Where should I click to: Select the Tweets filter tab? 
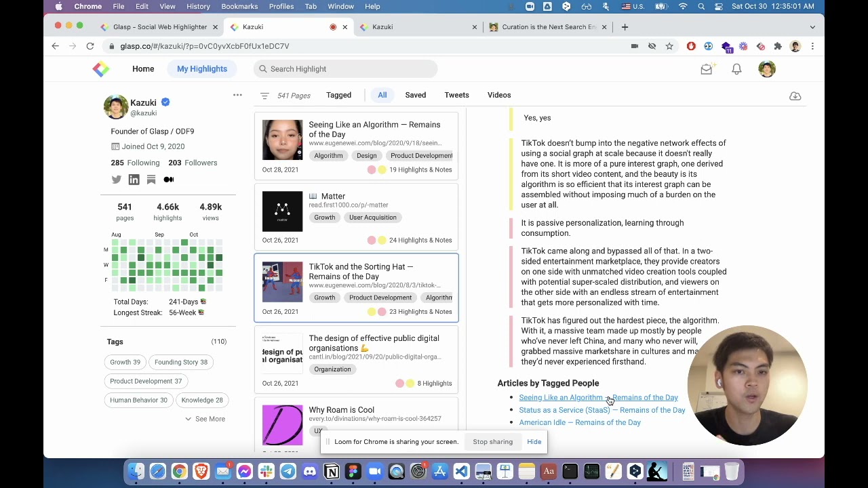pos(456,95)
